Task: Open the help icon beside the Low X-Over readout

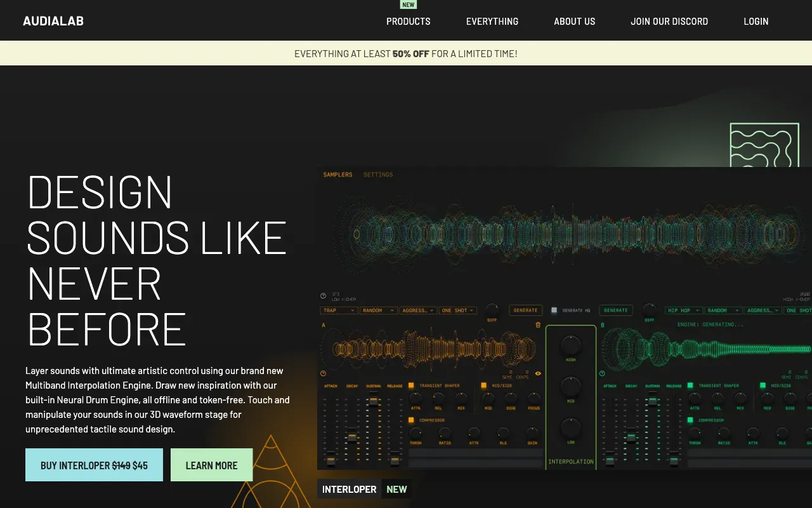Action: [323, 296]
